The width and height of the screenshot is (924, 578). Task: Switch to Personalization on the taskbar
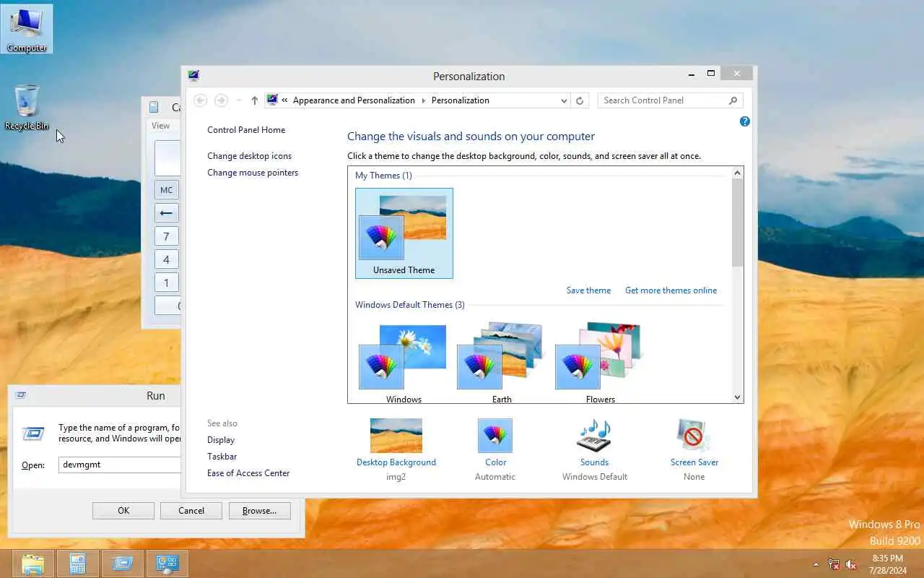pyautogui.click(x=167, y=564)
